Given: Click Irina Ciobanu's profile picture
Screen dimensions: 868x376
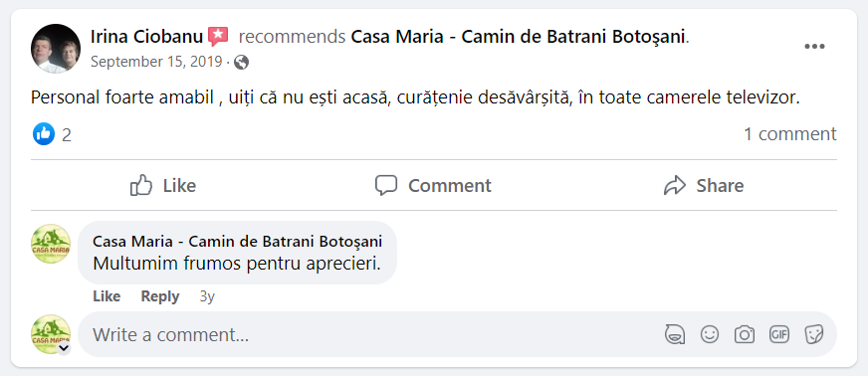Looking at the screenshot, I should point(56,49).
